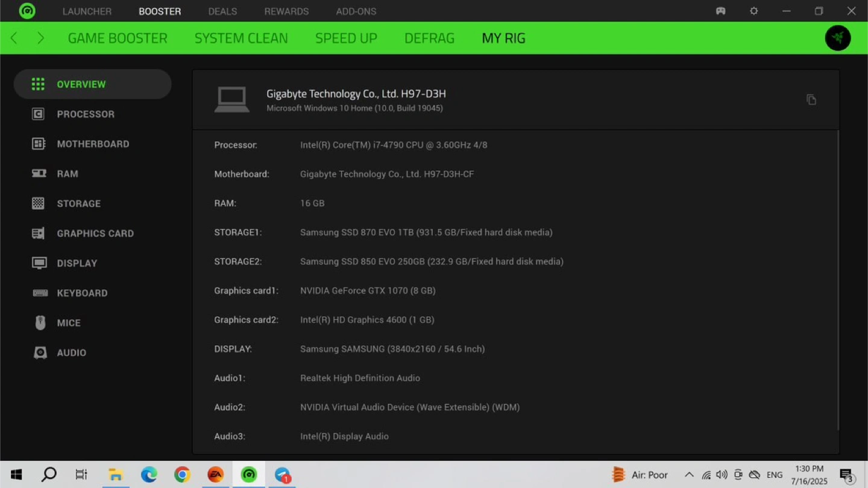Select the Keyboard label in sidebar
Screen dimensions: 868x488
(82, 293)
